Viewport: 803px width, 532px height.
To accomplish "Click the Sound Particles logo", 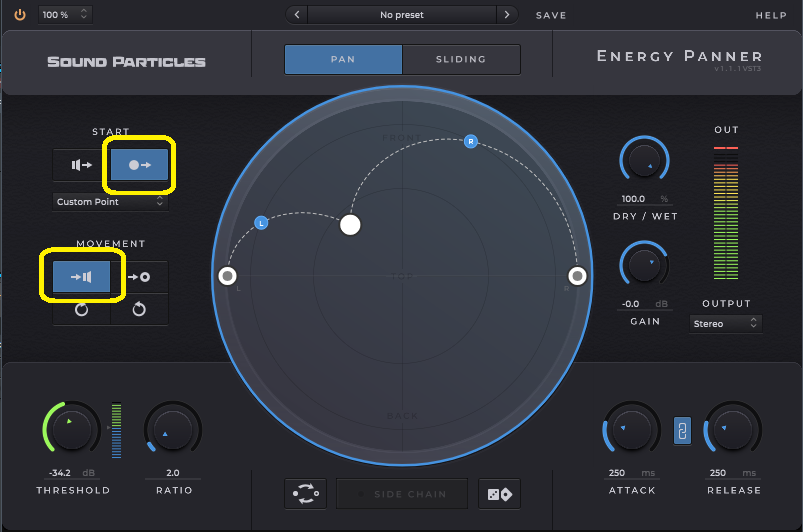I will [126, 62].
